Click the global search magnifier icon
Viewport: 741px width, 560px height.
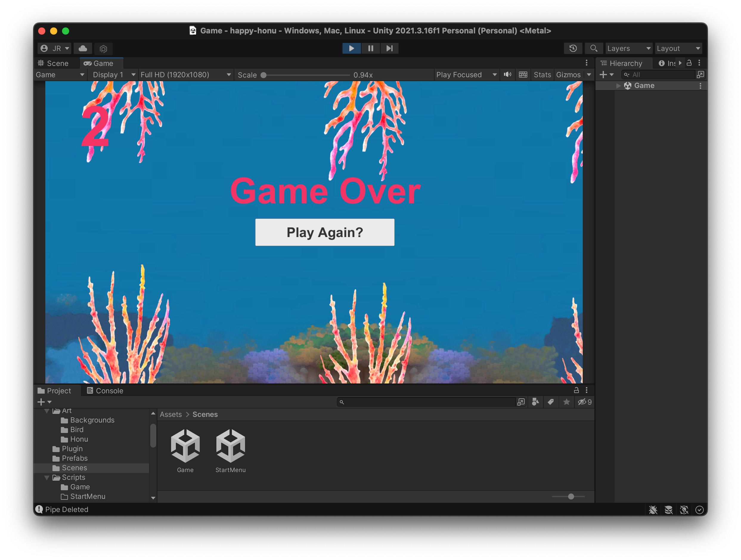[x=593, y=48]
